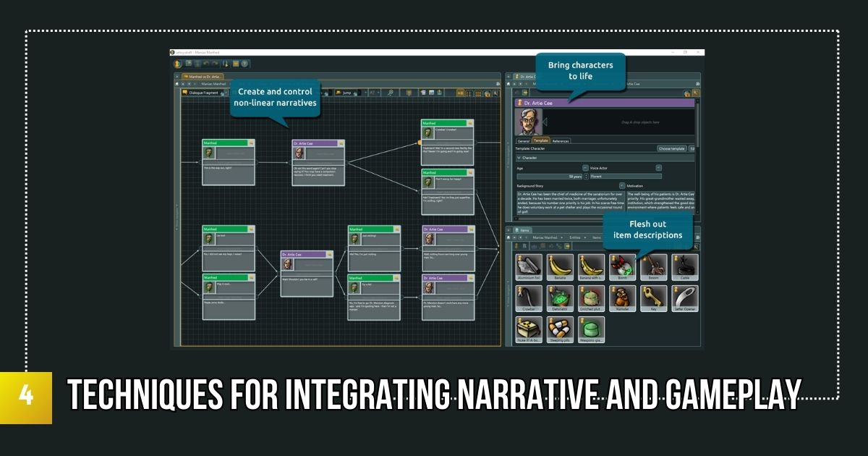Click the Sleeping pills item icon
This screenshot has width=868, height=456.
tap(561, 329)
